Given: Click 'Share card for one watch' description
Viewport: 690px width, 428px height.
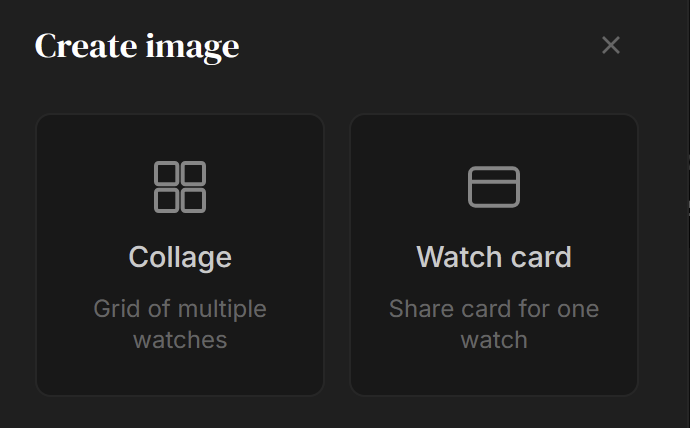Looking at the screenshot, I should [494, 324].
